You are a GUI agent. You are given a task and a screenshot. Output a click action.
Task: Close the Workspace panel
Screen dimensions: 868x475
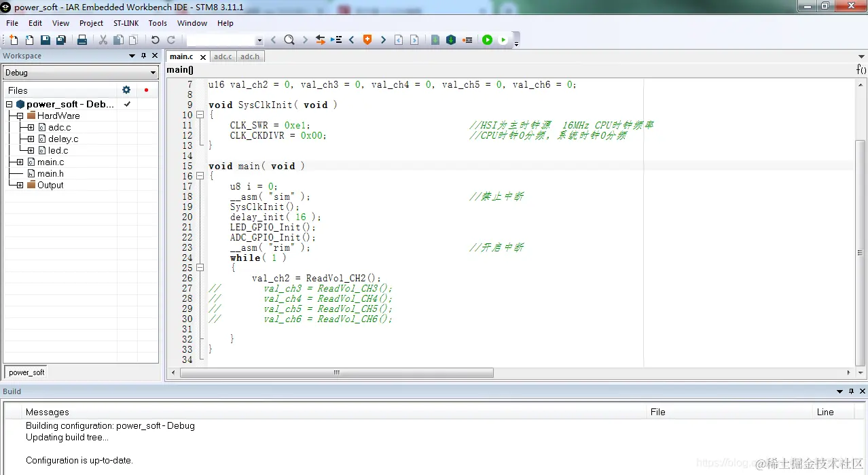[x=155, y=56]
